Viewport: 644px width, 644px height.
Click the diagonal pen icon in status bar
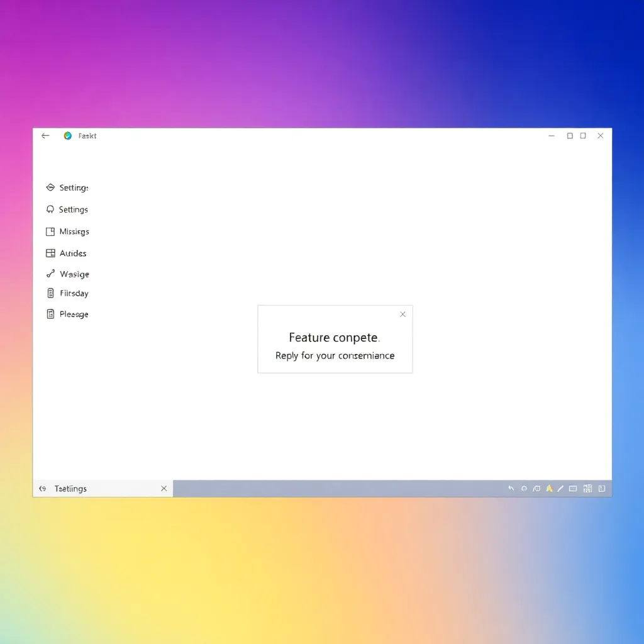click(560, 489)
